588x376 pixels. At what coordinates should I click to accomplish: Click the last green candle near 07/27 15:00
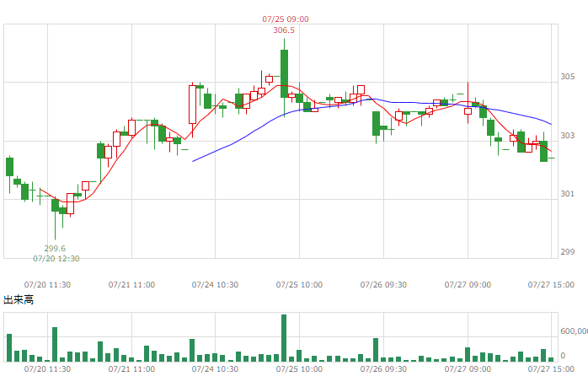(x=543, y=151)
